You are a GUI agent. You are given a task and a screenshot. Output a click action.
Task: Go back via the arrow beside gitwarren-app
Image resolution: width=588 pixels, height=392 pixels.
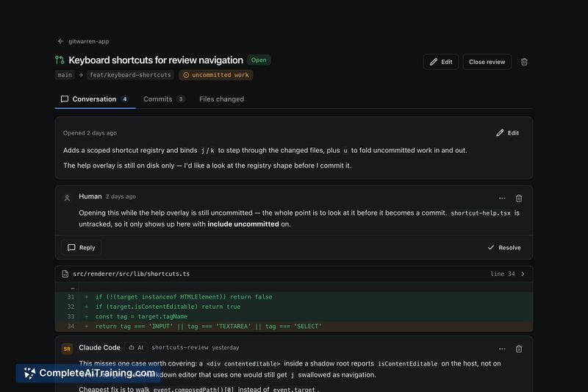tap(60, 41)
